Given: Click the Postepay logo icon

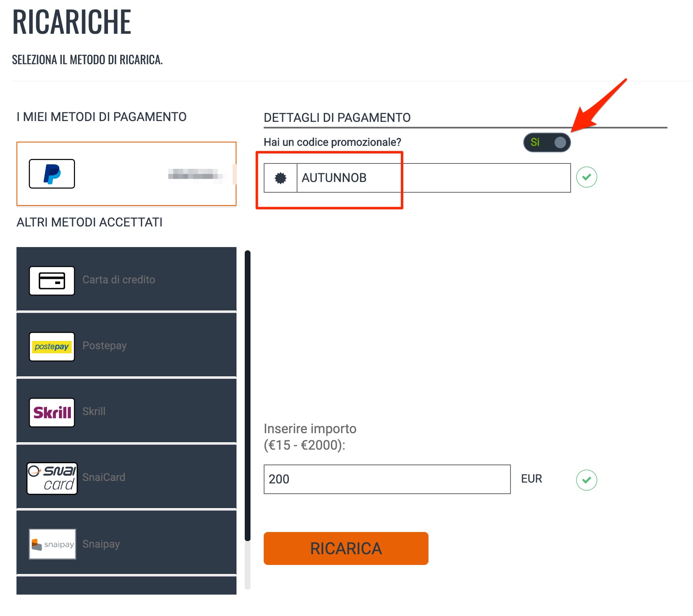Looking at the screenshot, I should [52, 347].
